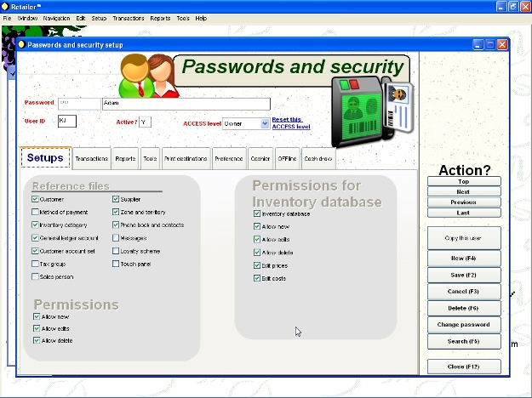This screenshot has width=532, height=398.
Task: Switch to the Print destinations tab
Action: [185, 159]
